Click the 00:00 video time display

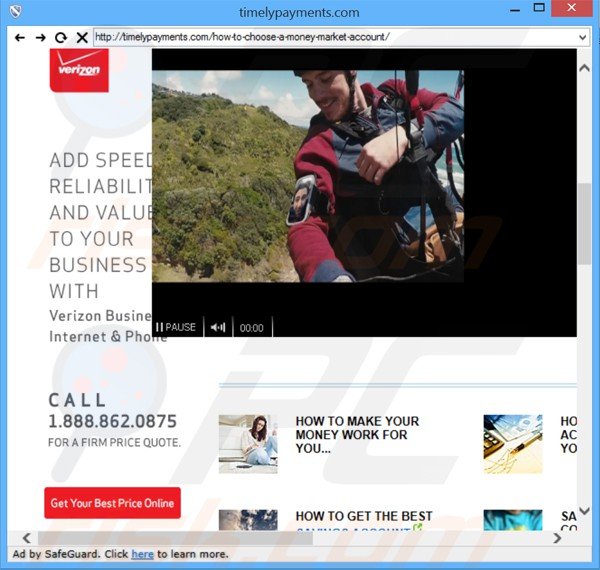click(251, 328)
